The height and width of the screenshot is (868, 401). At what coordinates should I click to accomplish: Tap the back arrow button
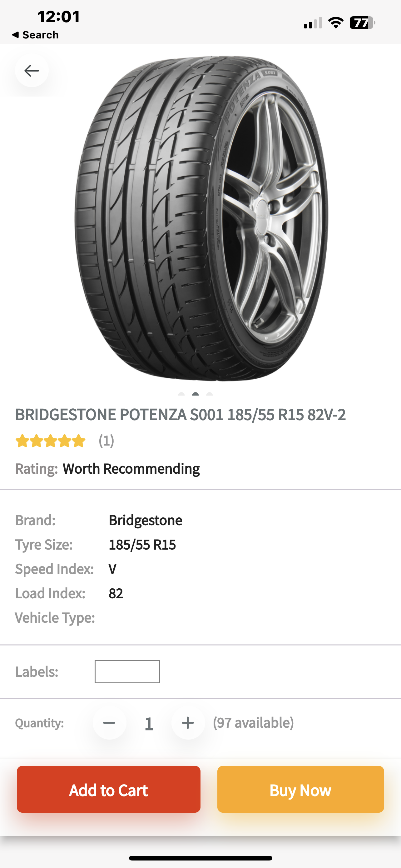point(32,71)
